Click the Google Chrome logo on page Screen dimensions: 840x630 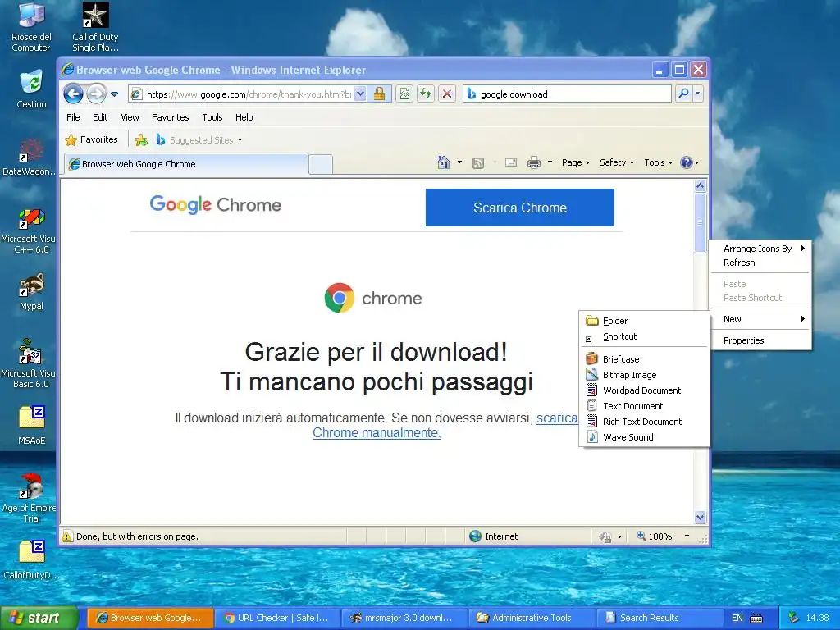tap(216, 204)
